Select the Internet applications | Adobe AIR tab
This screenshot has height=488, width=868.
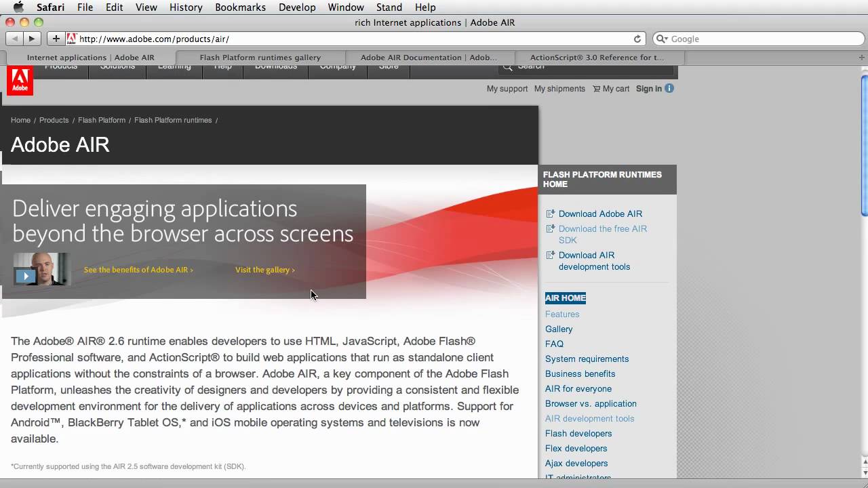91,58
